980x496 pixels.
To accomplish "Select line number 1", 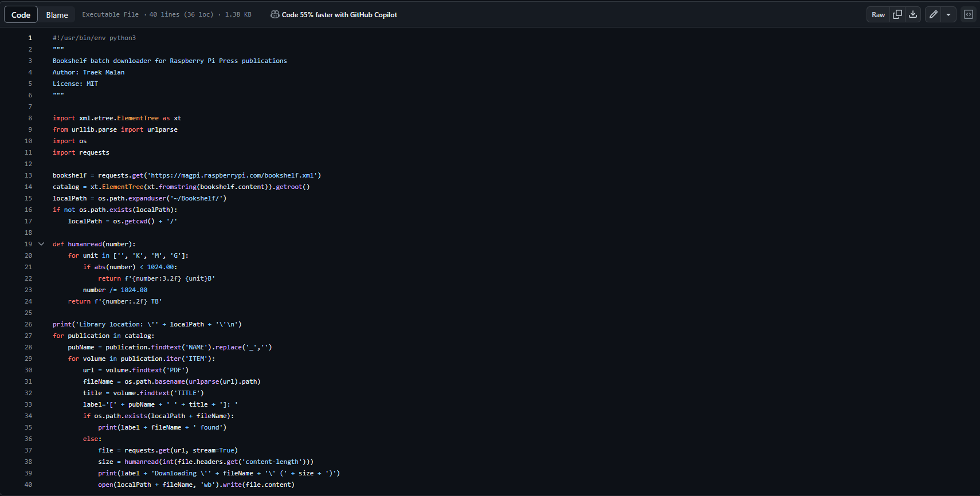I will (x=30, y=38).
